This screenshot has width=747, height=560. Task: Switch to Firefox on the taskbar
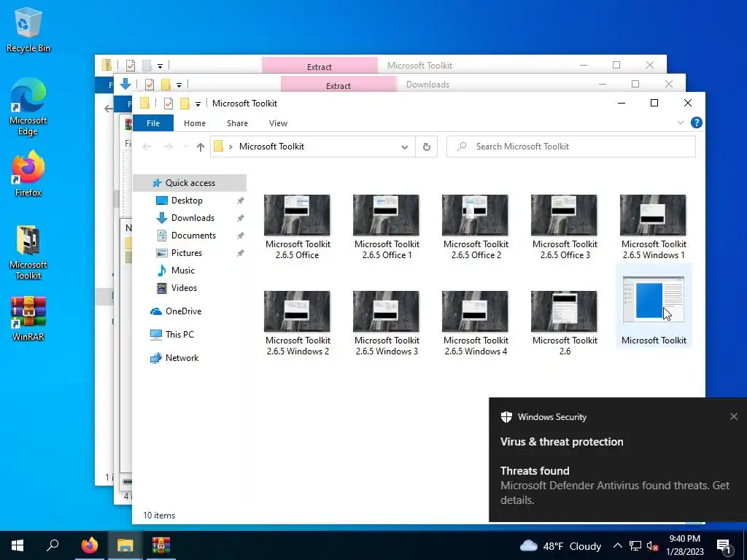tap(89, 545)
